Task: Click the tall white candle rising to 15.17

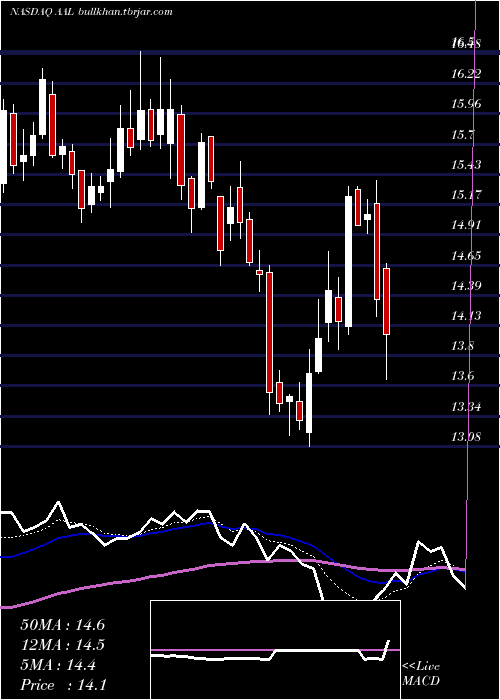Action: point(348,261)
